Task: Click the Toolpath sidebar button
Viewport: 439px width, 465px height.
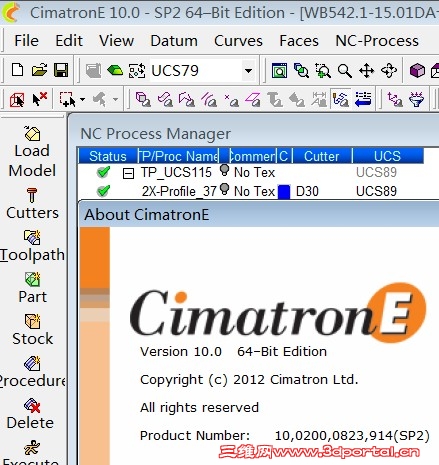Action: coord(32,246)
